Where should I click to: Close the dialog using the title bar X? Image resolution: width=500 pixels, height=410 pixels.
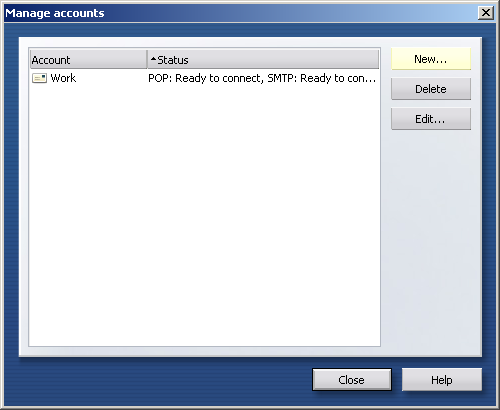(486, 13)
